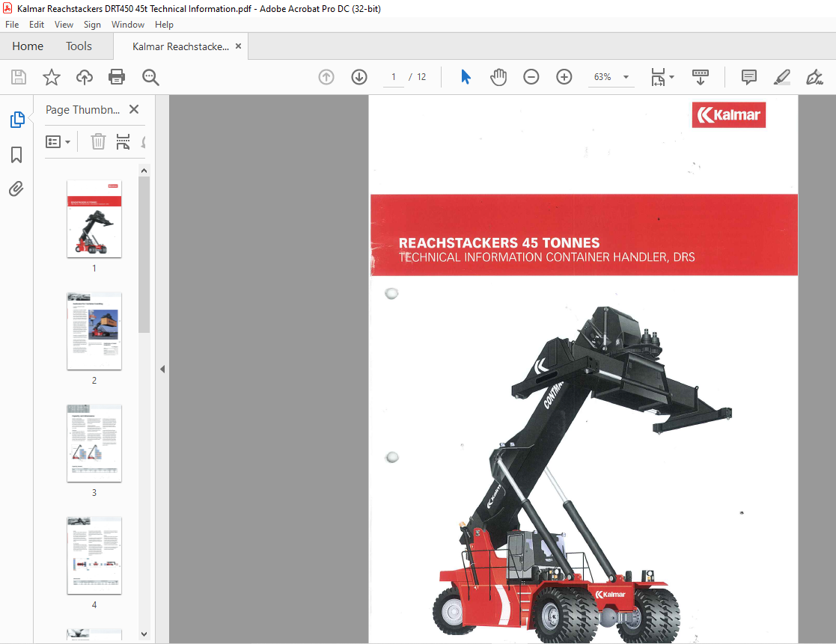Open the Edit menu
Image resolution: width=836 pixels, height=644 pixels.
tap(36, 25)
